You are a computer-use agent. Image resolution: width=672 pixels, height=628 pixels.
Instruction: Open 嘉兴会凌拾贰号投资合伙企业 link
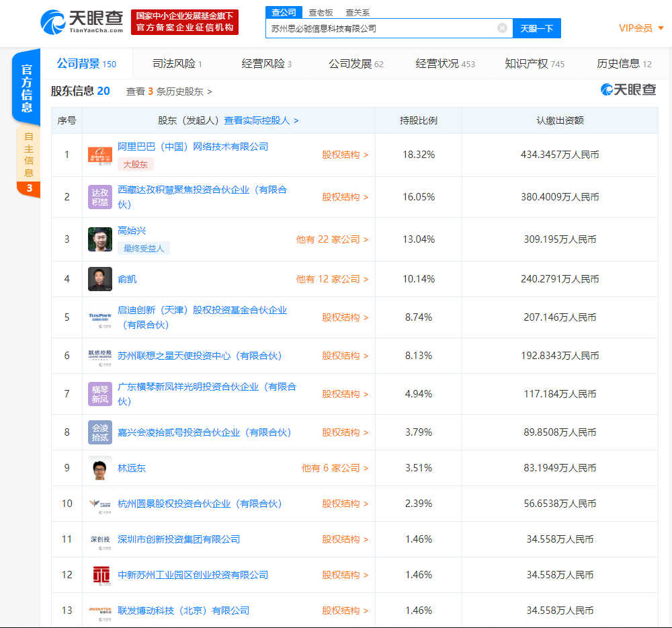point(204,432)
